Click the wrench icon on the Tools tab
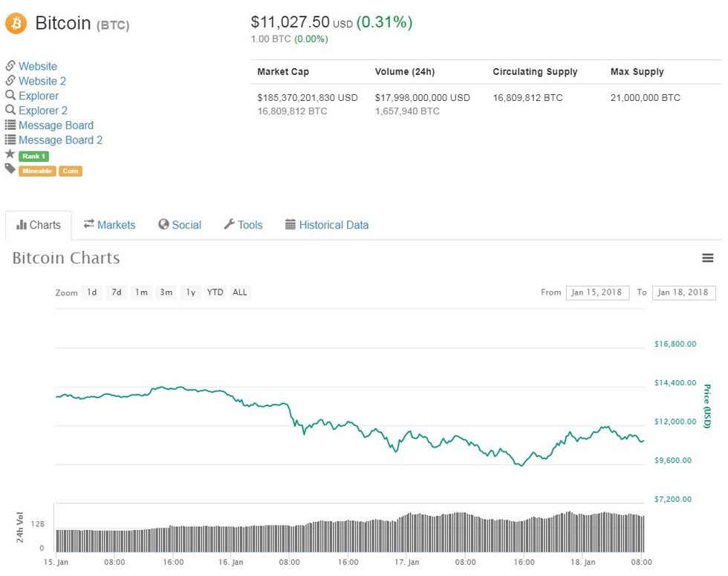The width and height of the screenshot is (728, 576). (x=230, y=224)
